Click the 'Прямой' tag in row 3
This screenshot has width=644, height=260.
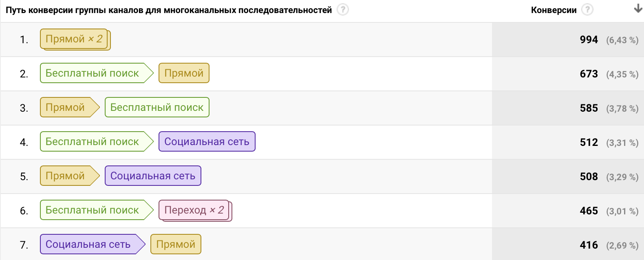[x=65, y=108]
